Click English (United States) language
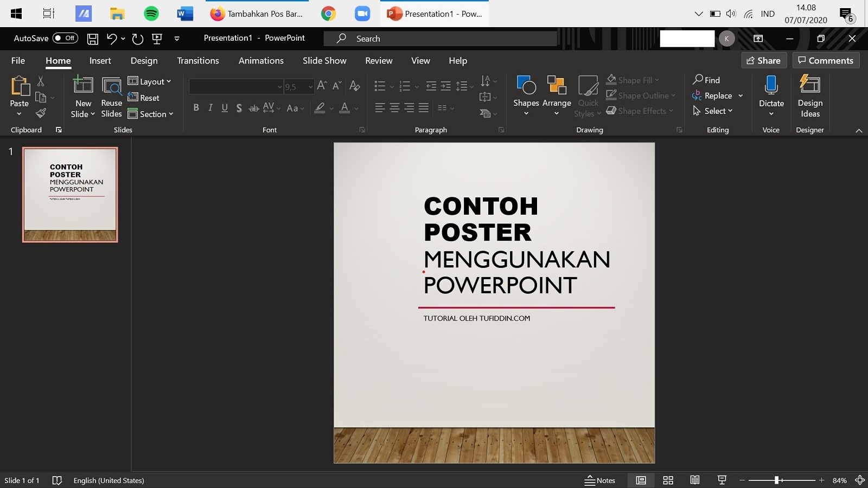Viewport: 868px width, 488px height. [x=108, y=480]
